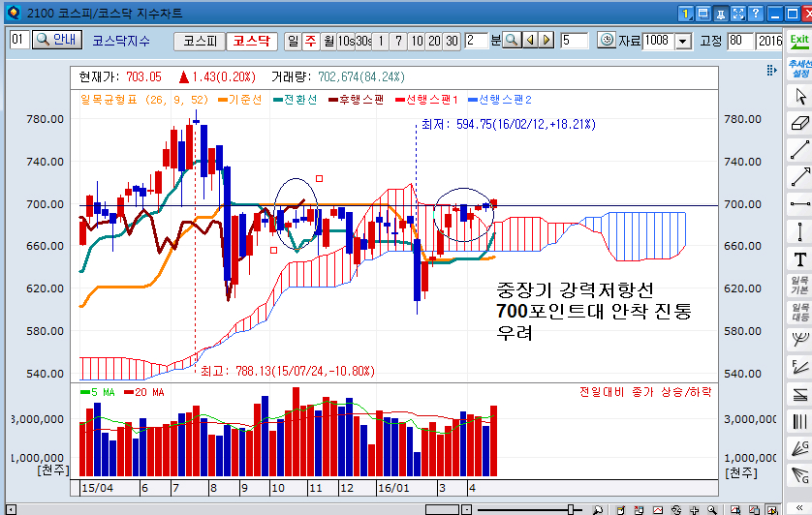This screenshot has height=515, width=812.
Task: Pick the text (T) annotation tool
Action: pos(799,258)
